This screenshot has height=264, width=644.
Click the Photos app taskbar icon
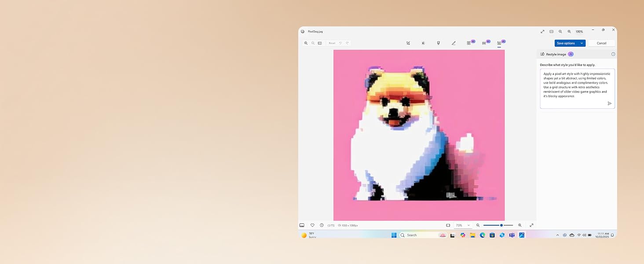[522, 235]
